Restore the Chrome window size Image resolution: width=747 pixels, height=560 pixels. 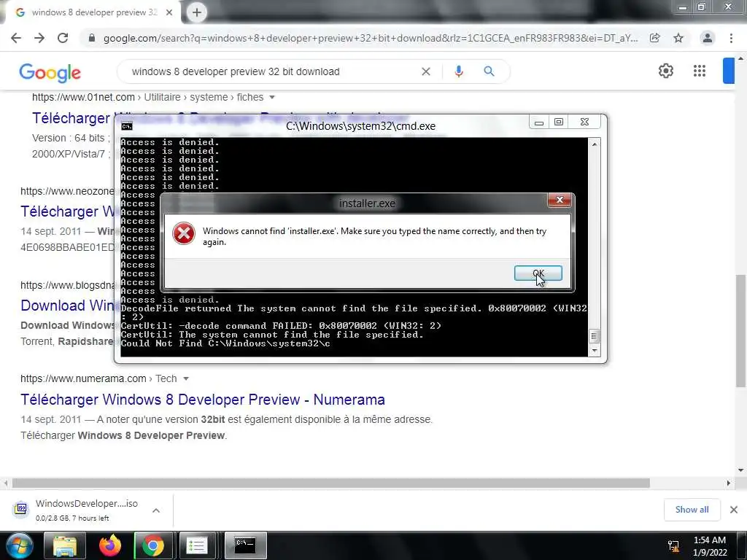click(x=702, y=7)
